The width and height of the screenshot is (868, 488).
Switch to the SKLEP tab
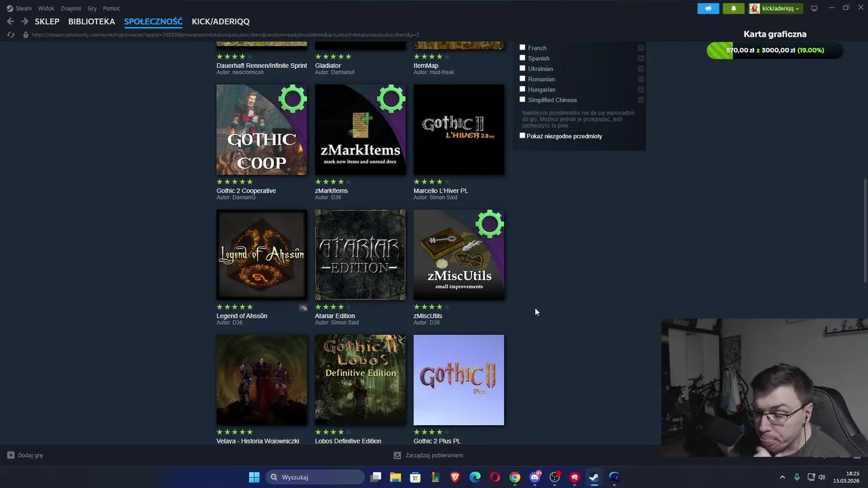coord(47,22)
